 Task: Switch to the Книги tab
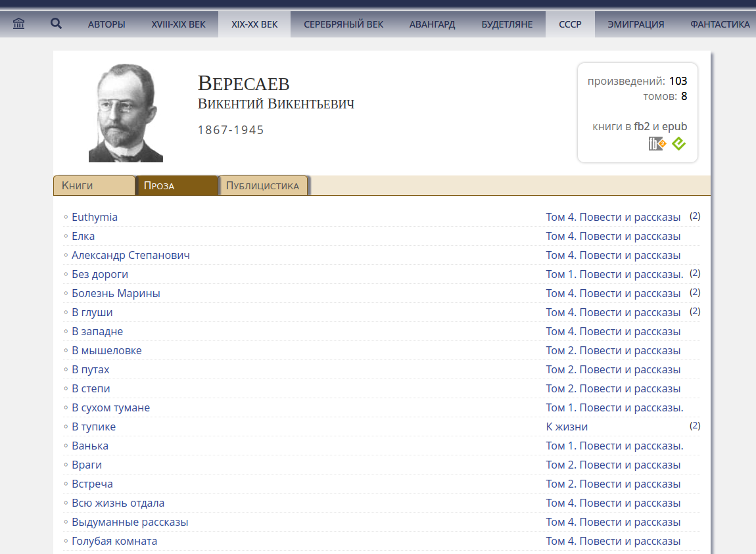click(93, 186)
